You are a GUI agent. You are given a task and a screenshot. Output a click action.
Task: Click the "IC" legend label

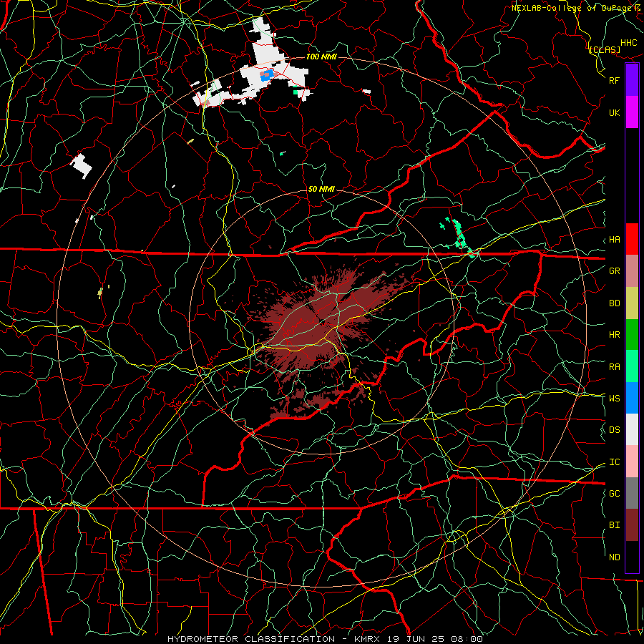(615, 462)
